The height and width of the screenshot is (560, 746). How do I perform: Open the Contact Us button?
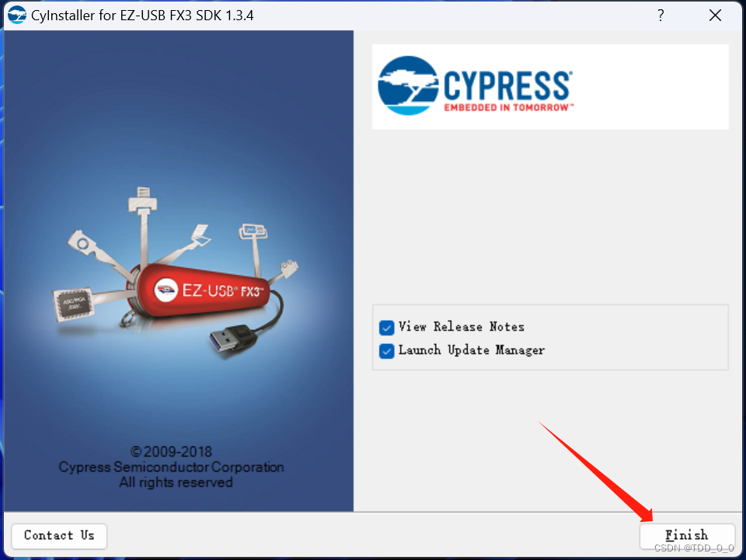pyautogui.click(x=59, y=536)
